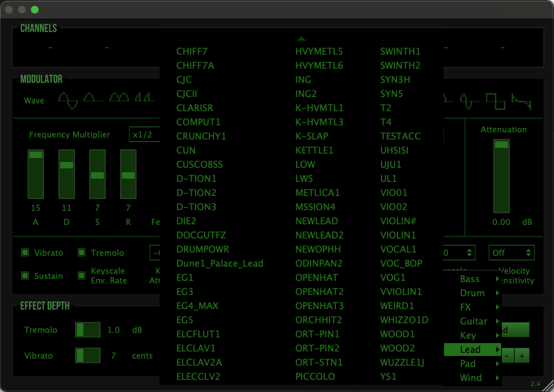This screenshot has height=392, width=554.
Task: Enable the Sustain checkbox
Action: pos(24,276)
